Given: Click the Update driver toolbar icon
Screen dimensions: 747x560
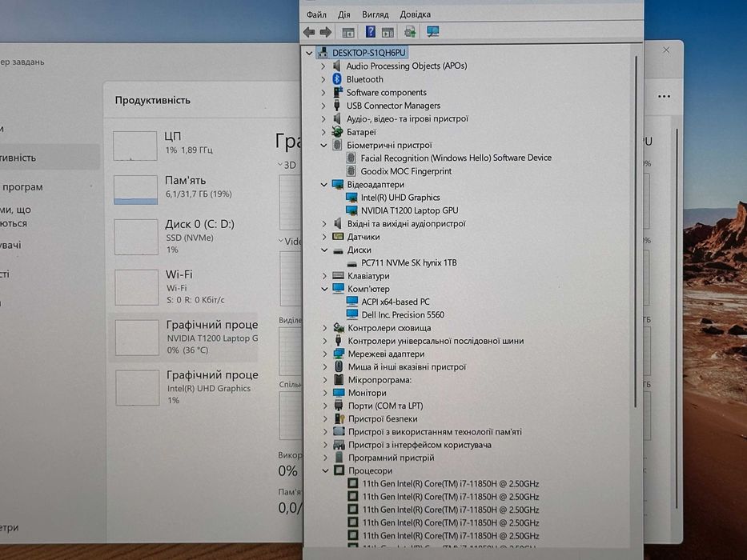Looking at the screenshot, I should click(410, 32).
